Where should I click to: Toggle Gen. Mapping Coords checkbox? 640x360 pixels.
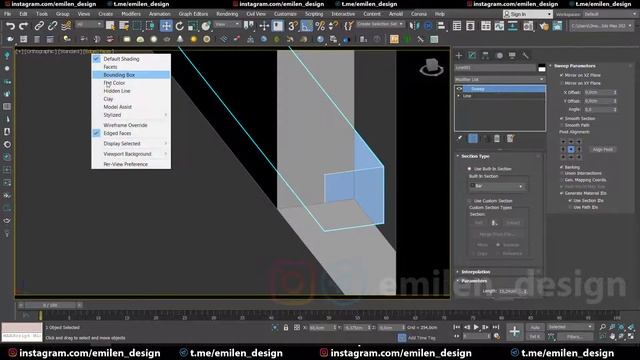[562, 180]
